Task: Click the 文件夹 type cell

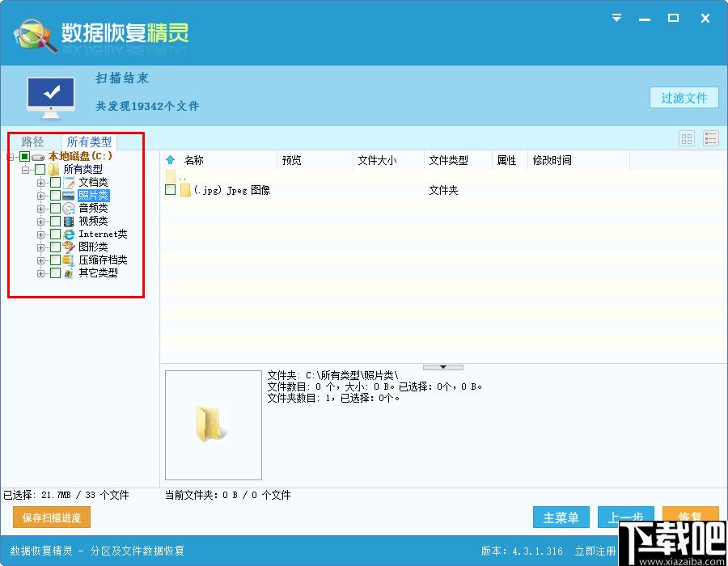Action: (x=443, y=190)
